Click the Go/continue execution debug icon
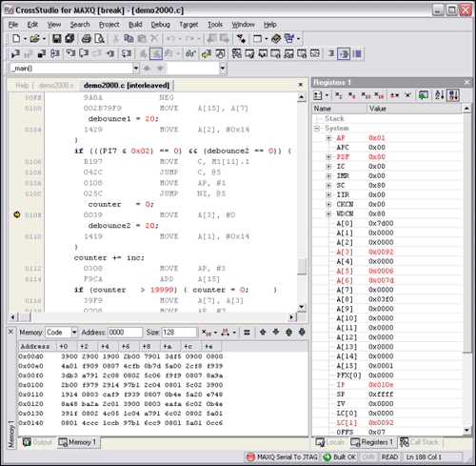This screenshot has width=476, height=466. pos(15,53)
